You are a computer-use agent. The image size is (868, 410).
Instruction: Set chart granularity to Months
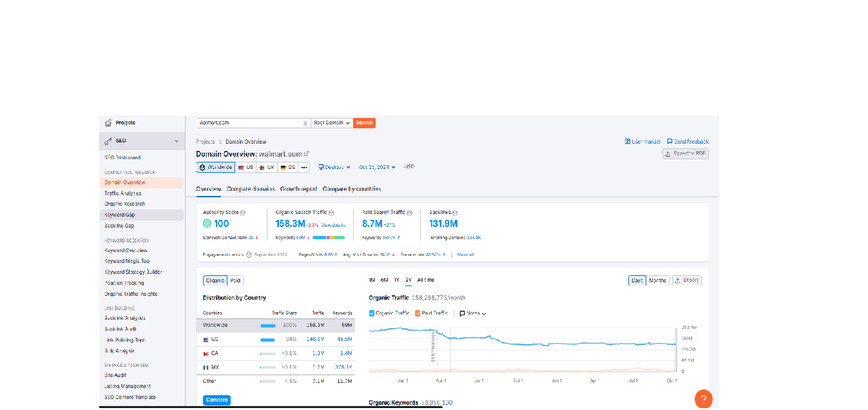657,280
